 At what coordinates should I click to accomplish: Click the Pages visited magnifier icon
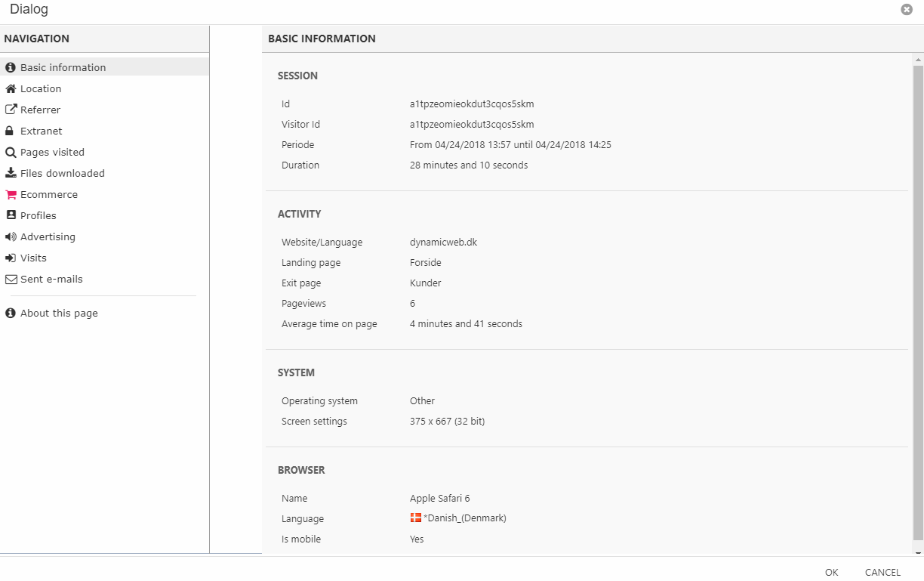pyautogui.click(x=11, y=152)
